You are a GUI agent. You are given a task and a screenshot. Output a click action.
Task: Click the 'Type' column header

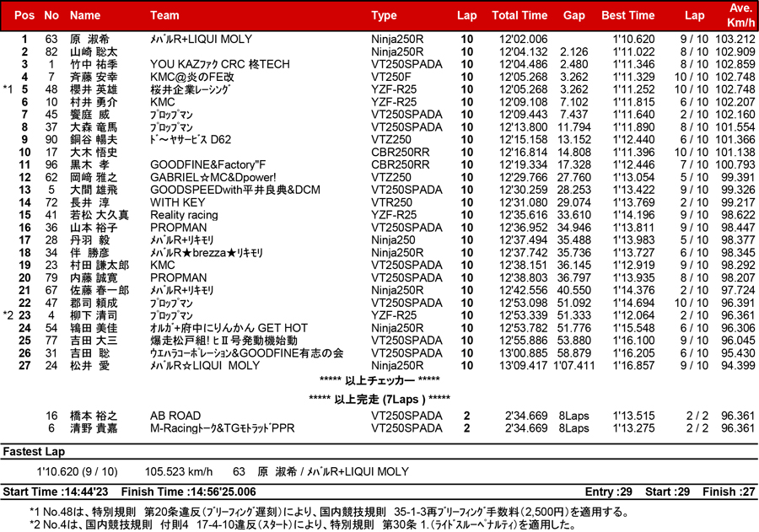coord(384,15)
